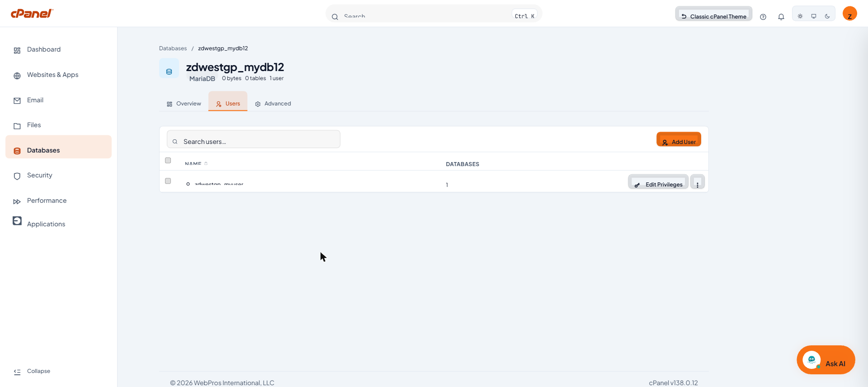
Task: Switch to dark theme moon icon
Action: [827, 16]
